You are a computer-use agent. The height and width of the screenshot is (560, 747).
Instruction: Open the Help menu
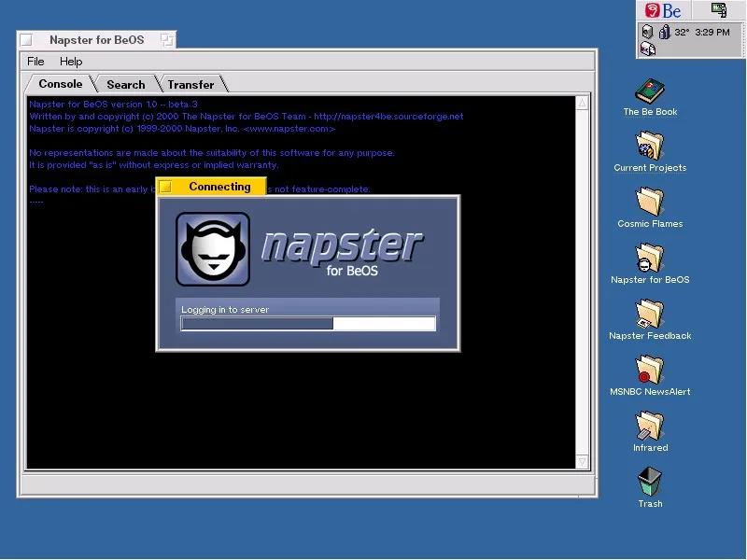click(71, 62)
